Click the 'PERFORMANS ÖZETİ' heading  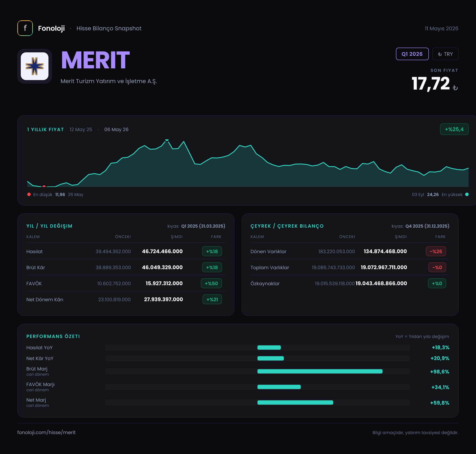53,336
